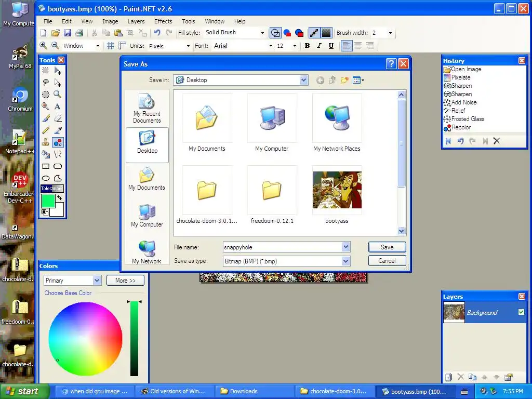Viewport: 532px width, 399px height.
Task: Click the More >> button in Colors panel
Action: tap(125, 280)
